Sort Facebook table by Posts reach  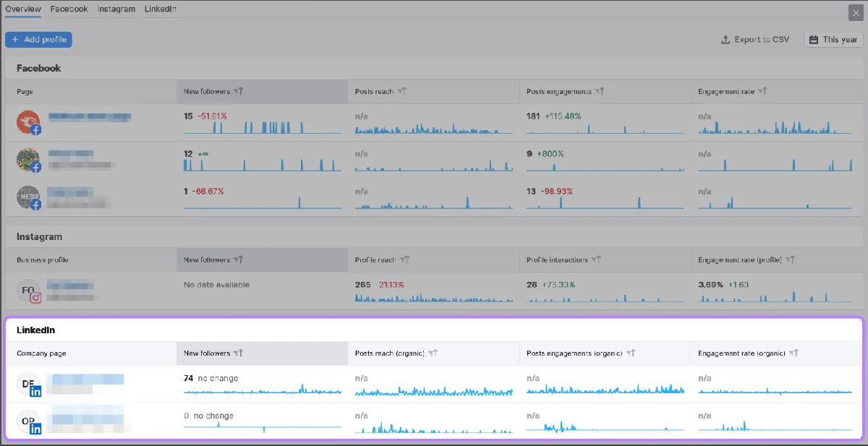coord(403,92)
